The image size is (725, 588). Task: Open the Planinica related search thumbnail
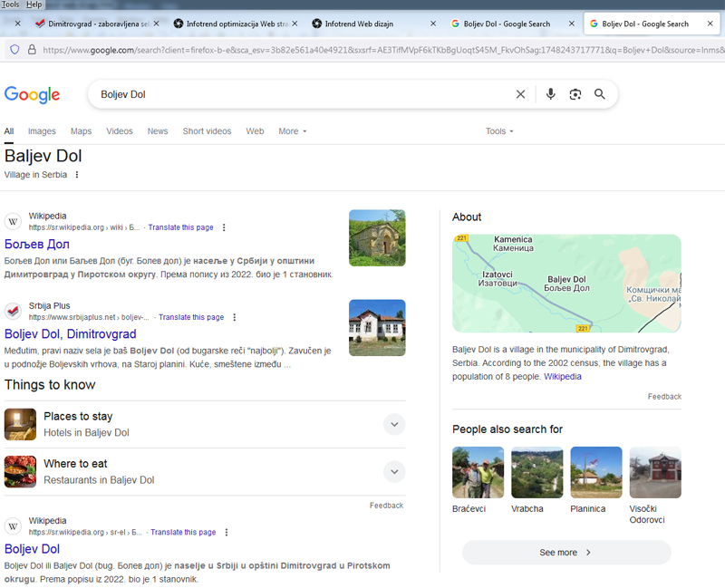596,472
